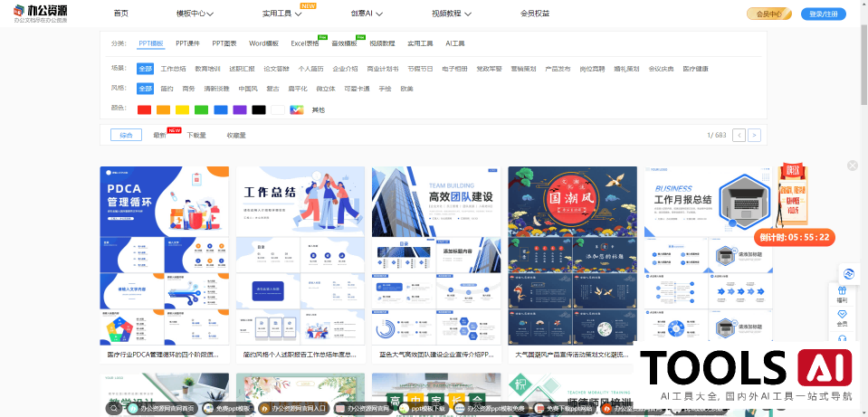This screenshot has height=417, width=868.
Task: Filter scene by 论文答辩
Action: tap(276, 69)
